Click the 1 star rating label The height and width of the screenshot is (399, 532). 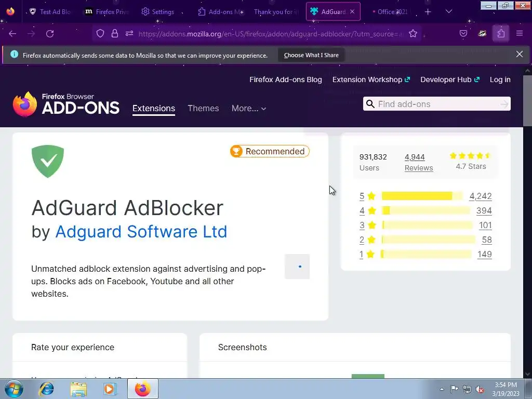367,254
